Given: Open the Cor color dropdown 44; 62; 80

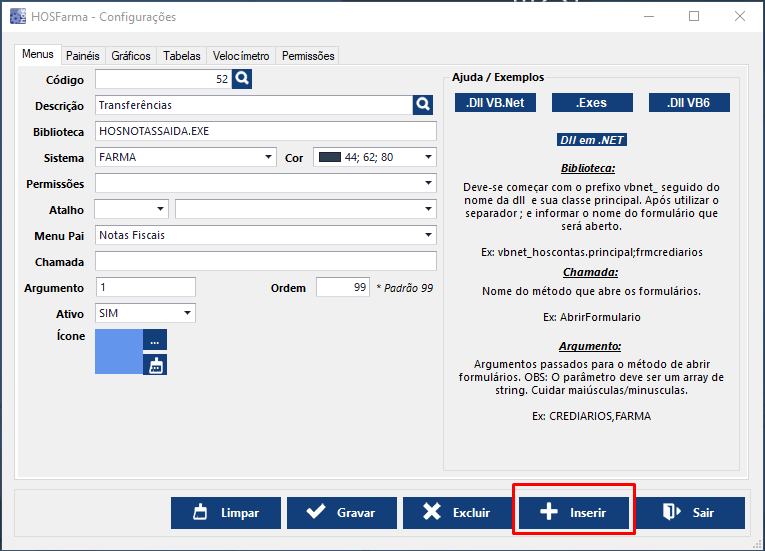Looking at the screenshot, I should 374,157.
